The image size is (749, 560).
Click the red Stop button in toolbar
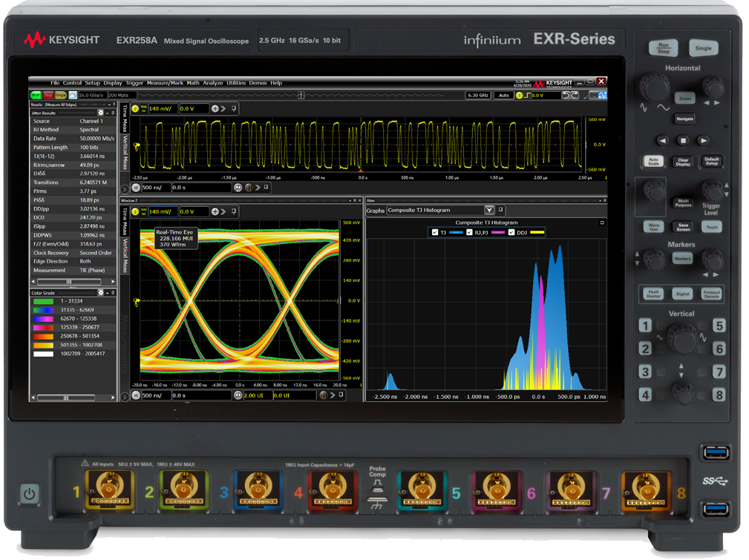pyautogui.click(x=48, y=95)
